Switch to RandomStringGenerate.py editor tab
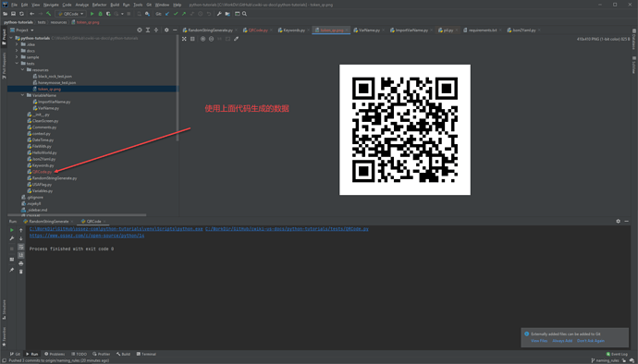 (x=210, y=30)
